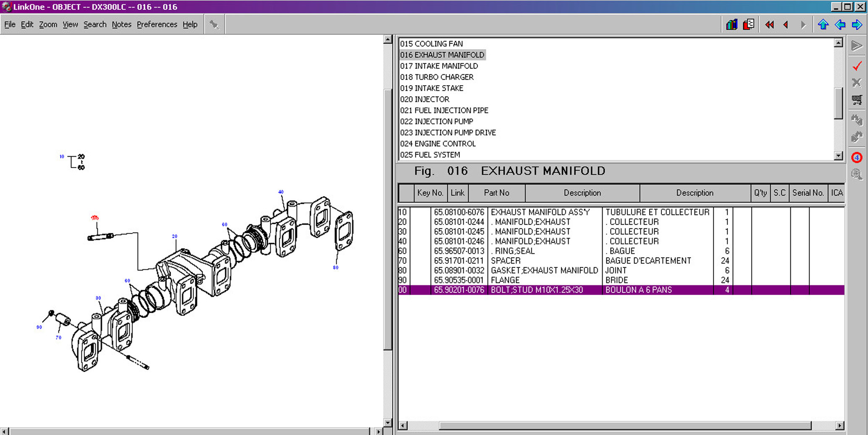Select 017 INTAKE MANIFOLD in the list
Viewport: 868px width, 435px height.
point(439,66)
